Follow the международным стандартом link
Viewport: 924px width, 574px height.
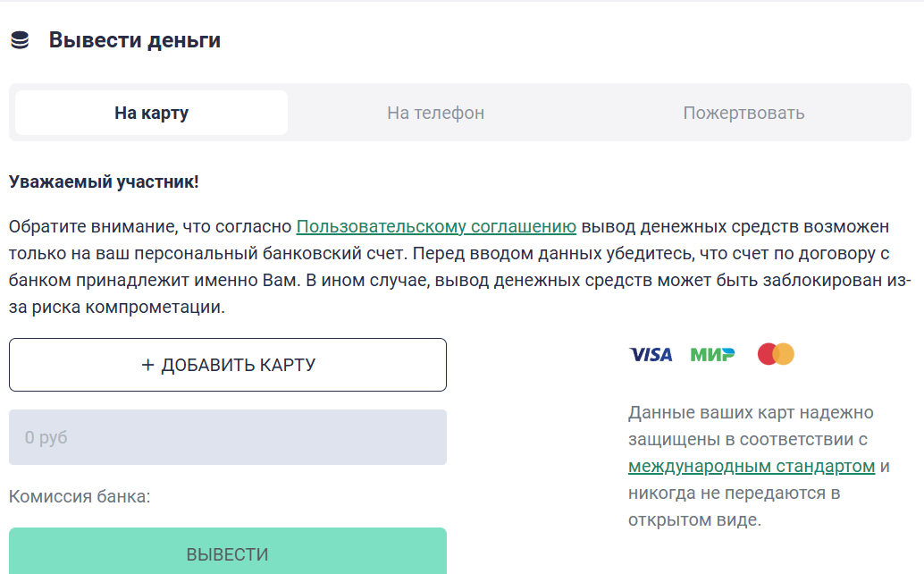pyautogui.click(x=751, y=467)
